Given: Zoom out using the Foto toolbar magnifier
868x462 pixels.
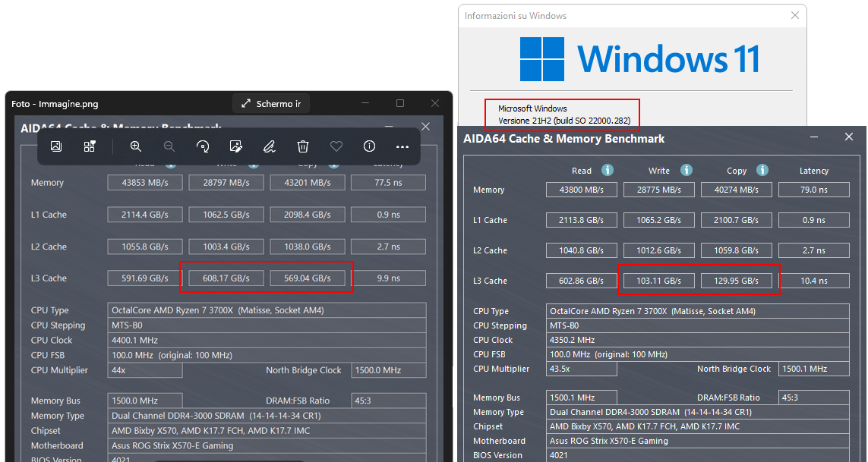Looking at the screenshot, I should [x=169, y=146].
